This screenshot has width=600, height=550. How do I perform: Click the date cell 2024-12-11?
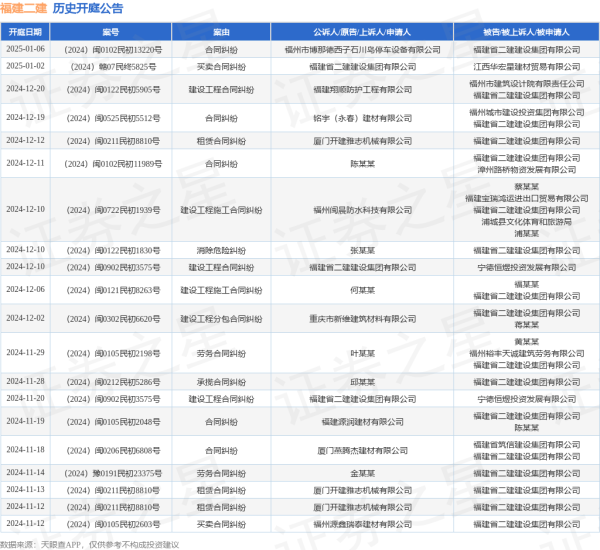pyautogui.click(x=25, y=163)
